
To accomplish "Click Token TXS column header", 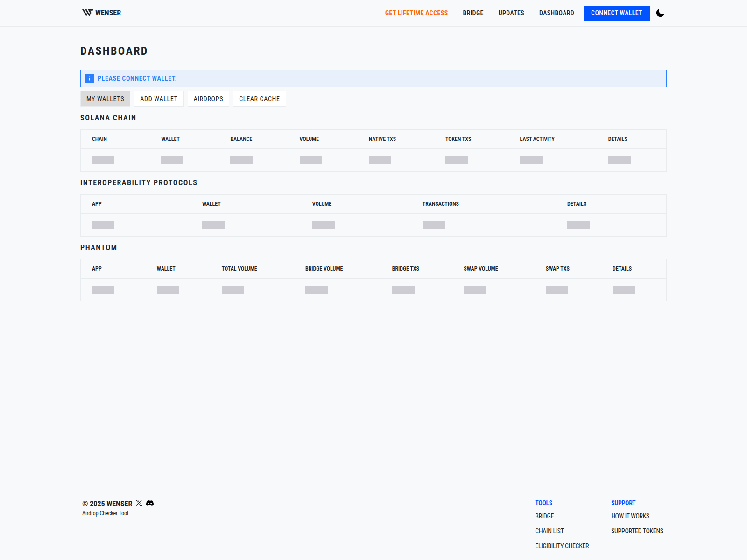I will tap(458, 139).
